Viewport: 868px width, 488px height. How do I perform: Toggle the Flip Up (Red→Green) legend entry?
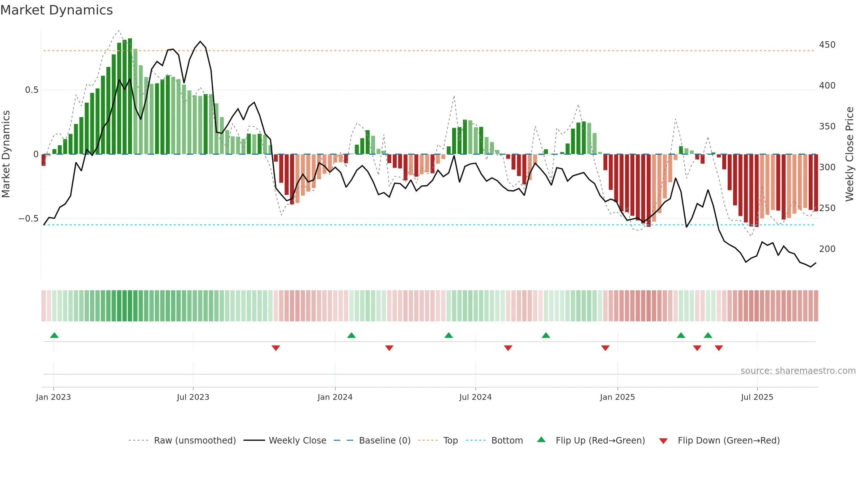tap(591, 440)
